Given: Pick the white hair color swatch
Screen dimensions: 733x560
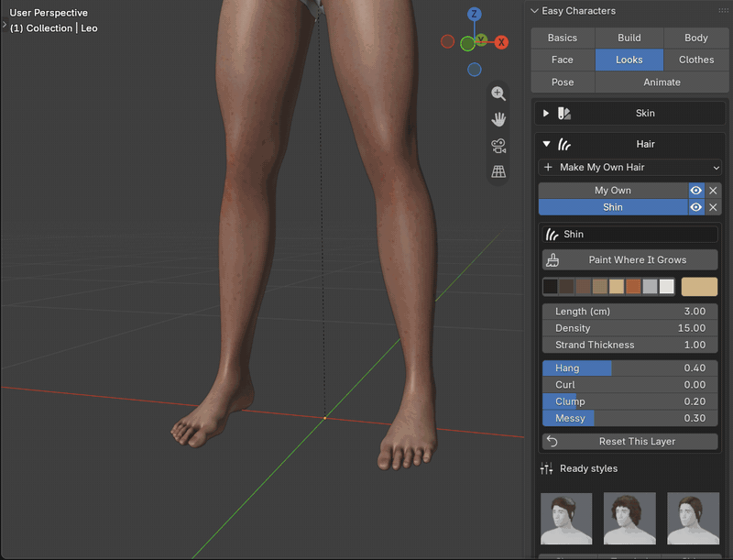Looking at the screenshot, I should click(667, 287).
